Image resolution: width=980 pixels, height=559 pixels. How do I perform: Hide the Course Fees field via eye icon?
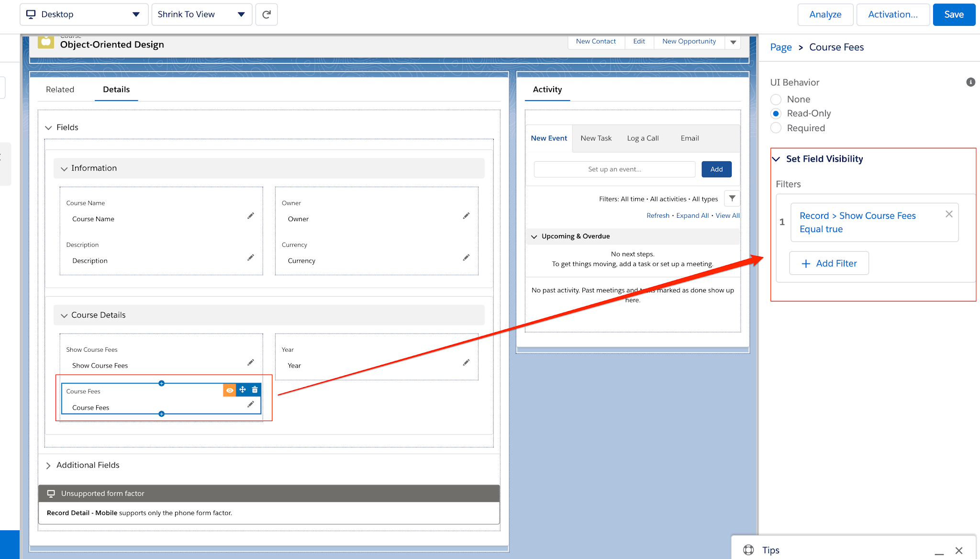[230, 390]
